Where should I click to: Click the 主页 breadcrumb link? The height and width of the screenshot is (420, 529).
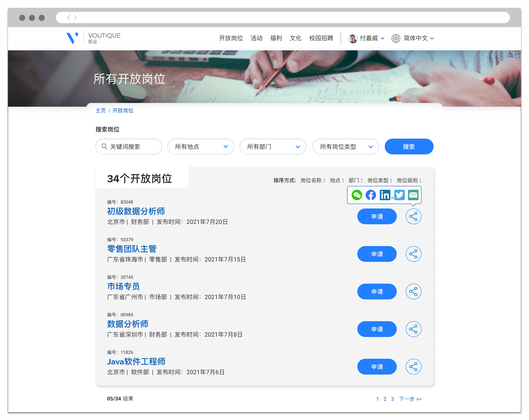coord(101,111)
